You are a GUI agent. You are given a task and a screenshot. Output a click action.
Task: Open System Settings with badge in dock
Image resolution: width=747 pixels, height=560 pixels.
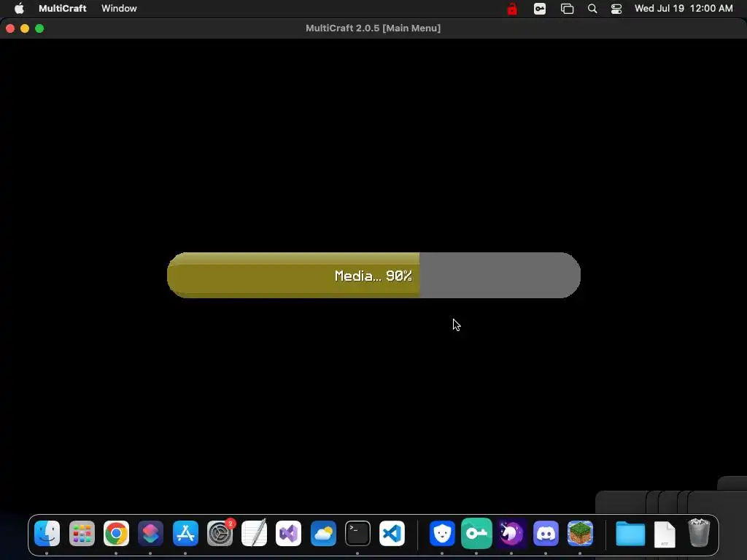pyautogui.click(x=220, y=533)
